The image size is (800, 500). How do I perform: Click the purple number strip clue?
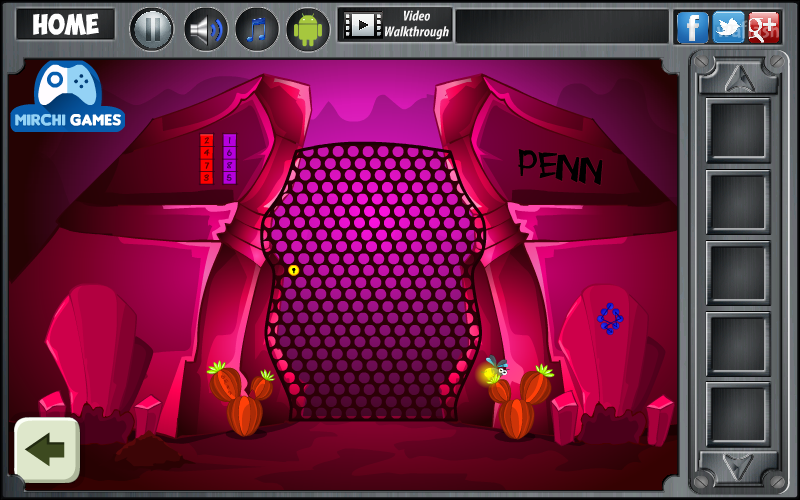tap(230, 159)
